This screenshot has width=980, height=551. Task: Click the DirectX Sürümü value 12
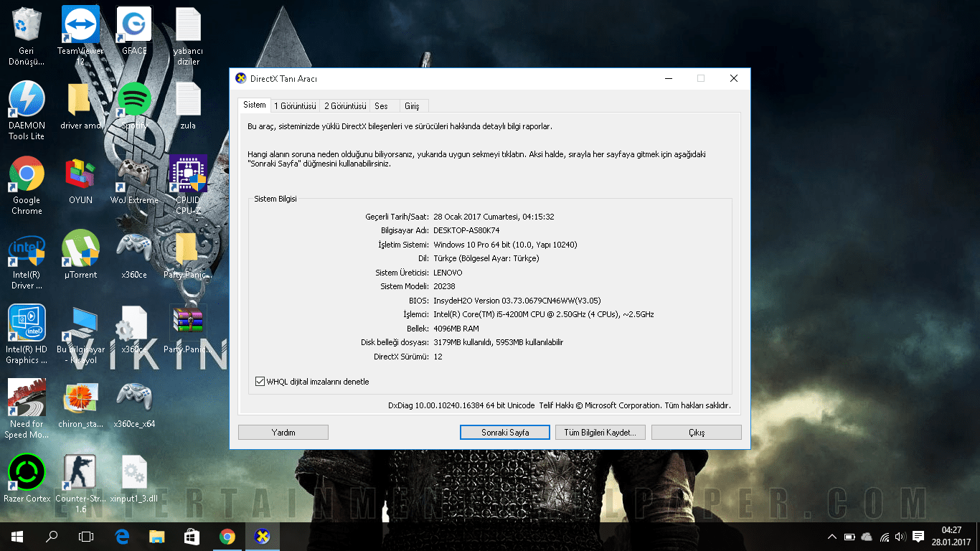(x=438, y=357)
